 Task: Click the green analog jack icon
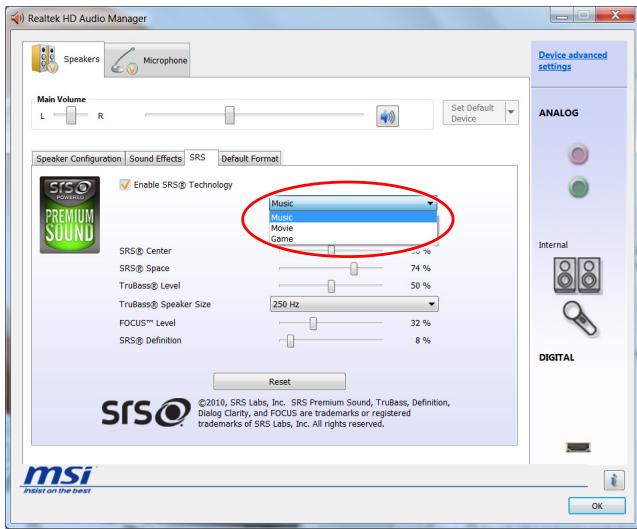[x=578, y=187]
